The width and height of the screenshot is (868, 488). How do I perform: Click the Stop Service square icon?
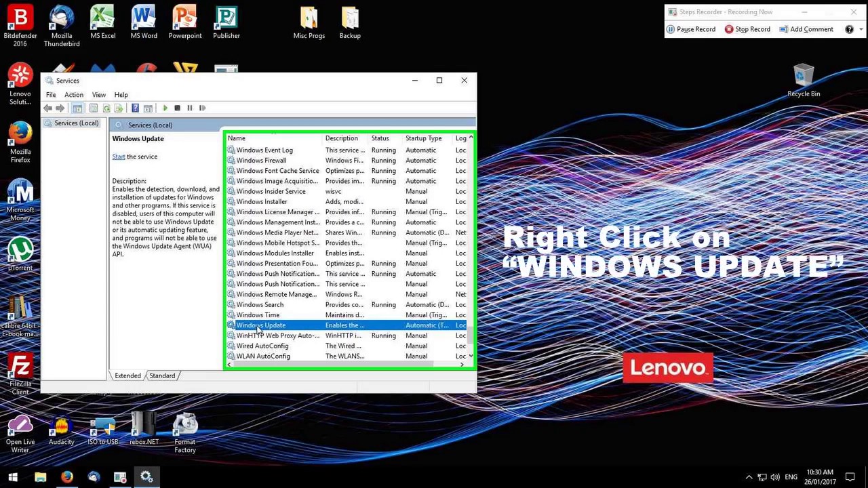point(177,108)
